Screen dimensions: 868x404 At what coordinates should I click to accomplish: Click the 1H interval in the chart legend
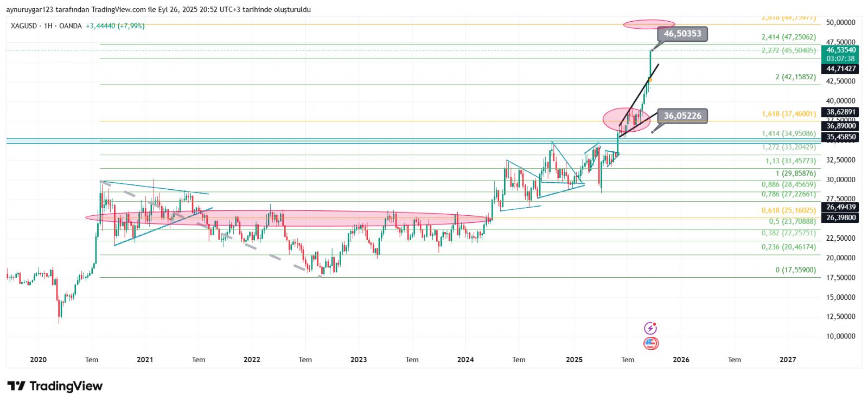(x=48, y=26)
